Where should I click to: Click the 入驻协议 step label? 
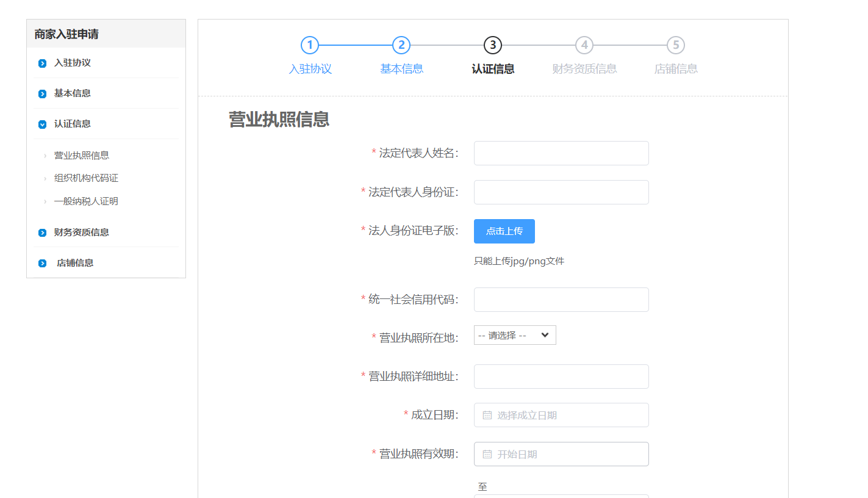pyautogui.click(x=310, y=69)
